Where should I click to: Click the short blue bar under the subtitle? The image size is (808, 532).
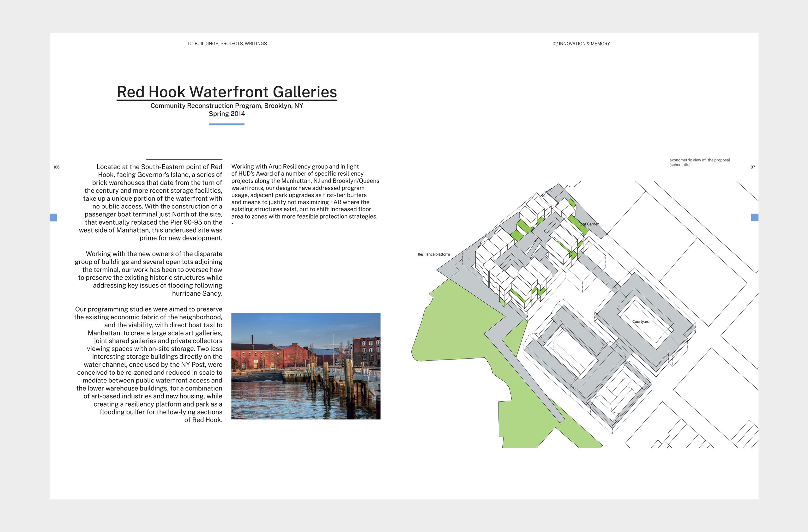pos(227,124)
